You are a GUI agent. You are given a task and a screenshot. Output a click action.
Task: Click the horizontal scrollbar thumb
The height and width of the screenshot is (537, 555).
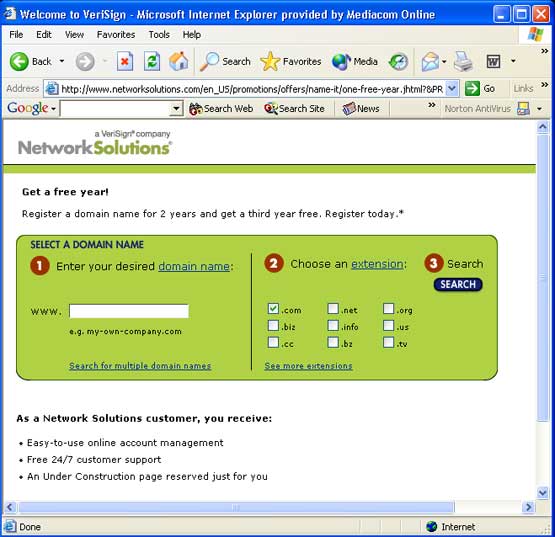[x=236, y=507]
